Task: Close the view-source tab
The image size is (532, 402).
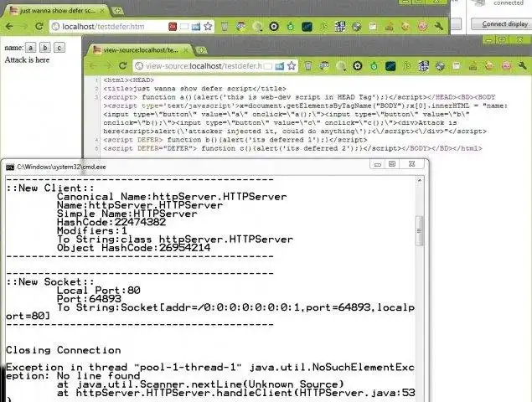Action: 186,50
